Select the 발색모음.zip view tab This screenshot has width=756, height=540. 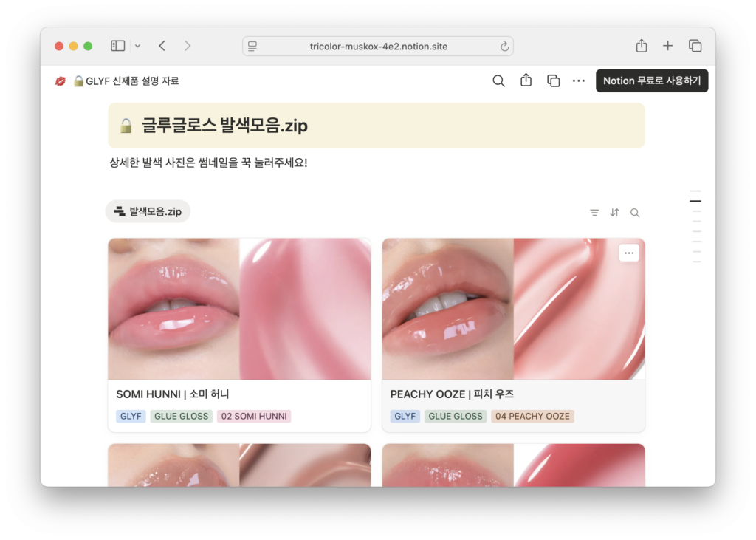tap(148, 211)
